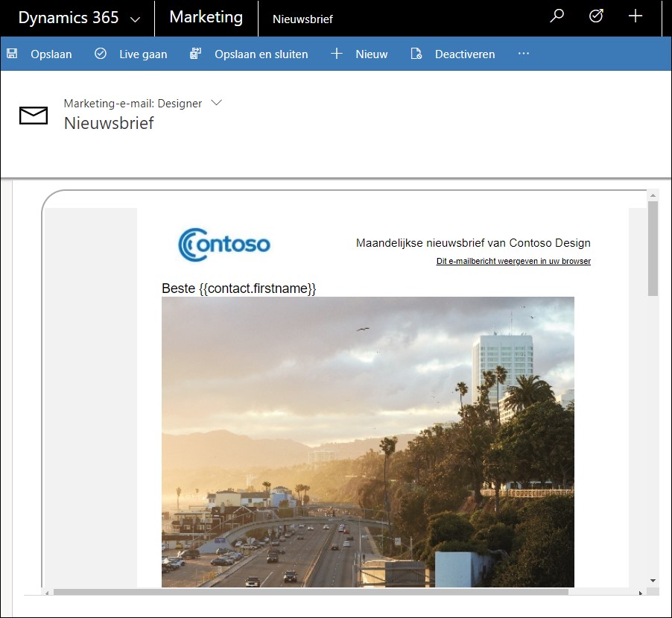Open the task assistant checkmark icon
Image resolution: width=672 pixels, height=618 pixels.
[x=596, y=16]
